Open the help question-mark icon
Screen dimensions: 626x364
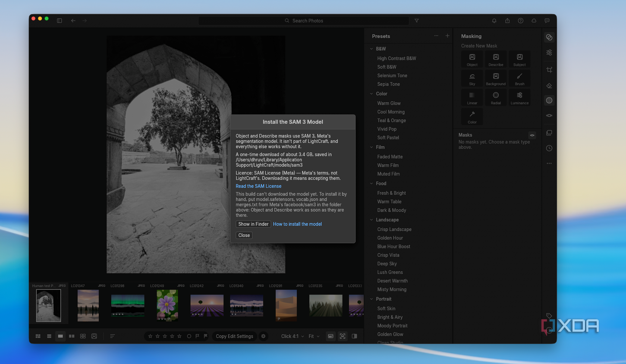pyautogui.click(x=521, y=21)
